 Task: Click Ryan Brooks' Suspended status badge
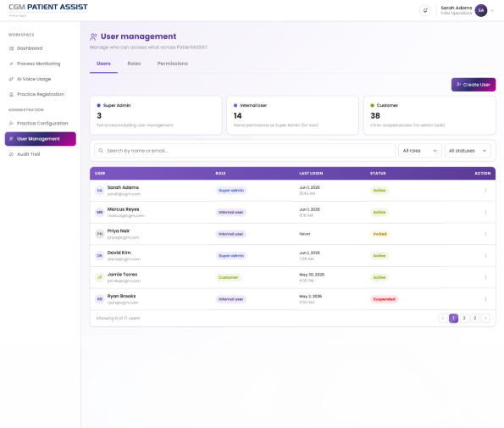(x=384, y=299)
